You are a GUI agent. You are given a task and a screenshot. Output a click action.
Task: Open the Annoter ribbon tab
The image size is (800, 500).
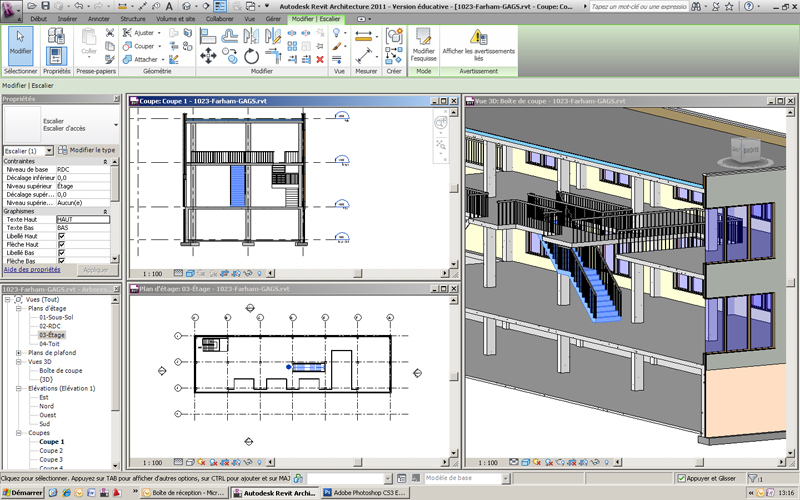(98, 19)
